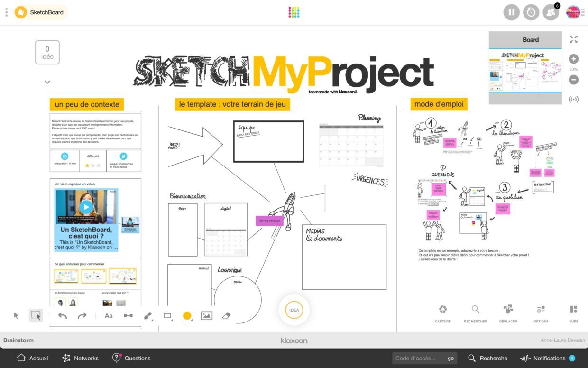Click 'le template : votre terrain de jeu' heading
The width and height of the screenshot is (588, 368).
[232, 104]
